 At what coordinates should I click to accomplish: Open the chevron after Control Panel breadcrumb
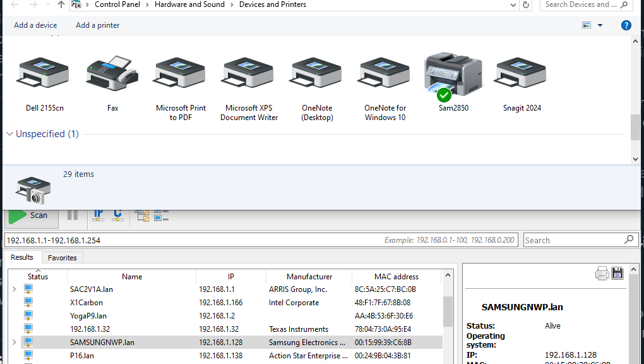pos(147,4)
